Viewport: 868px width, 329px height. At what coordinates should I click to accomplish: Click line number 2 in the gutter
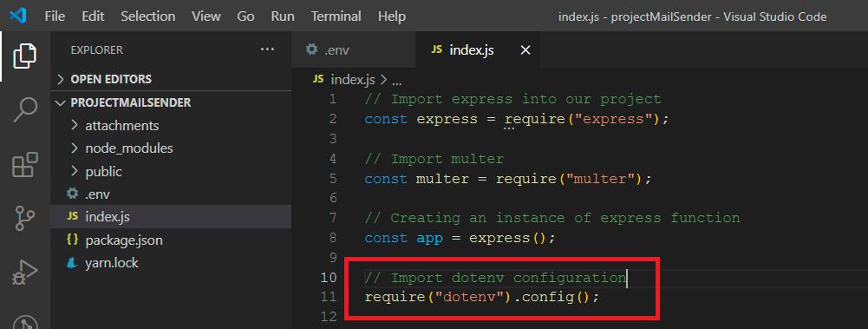(x=332, y=119)
